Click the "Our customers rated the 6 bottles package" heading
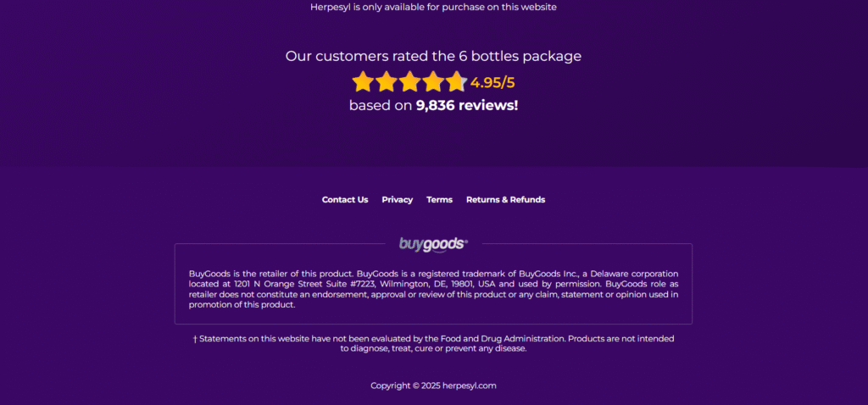Image resolution: width=868 pixels, height=405 pixels. (433, 57)
